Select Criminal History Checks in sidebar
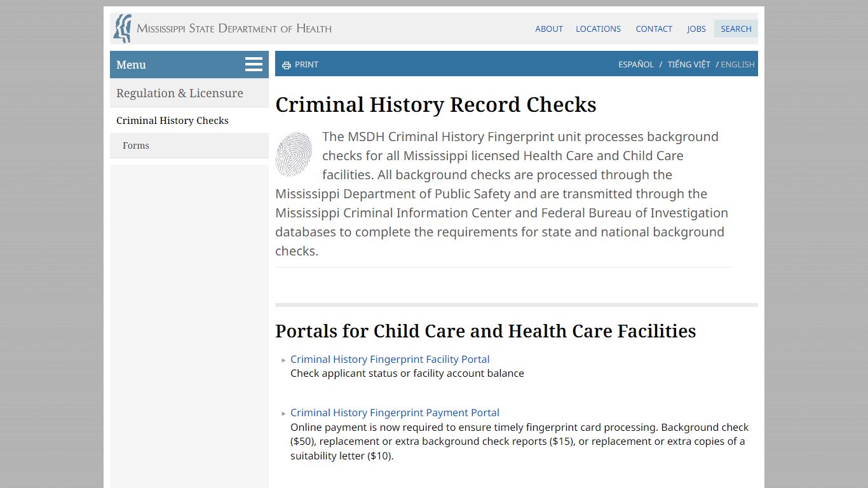The image size is (868, 488). tap(172, 121)
